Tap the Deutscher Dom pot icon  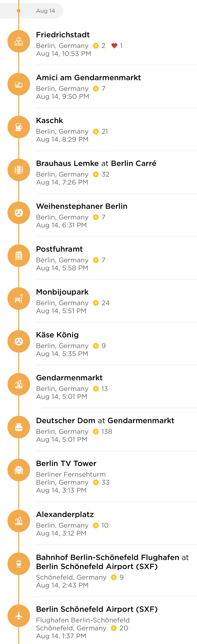pos(19,427)
